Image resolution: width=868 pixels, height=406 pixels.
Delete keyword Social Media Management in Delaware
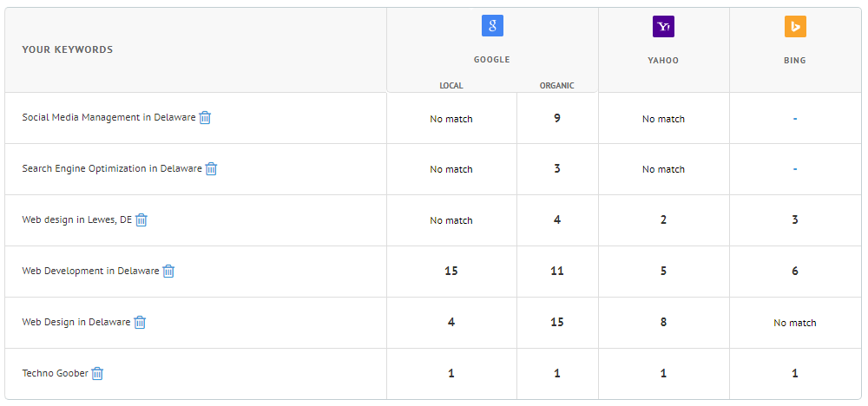click(205, 118)
